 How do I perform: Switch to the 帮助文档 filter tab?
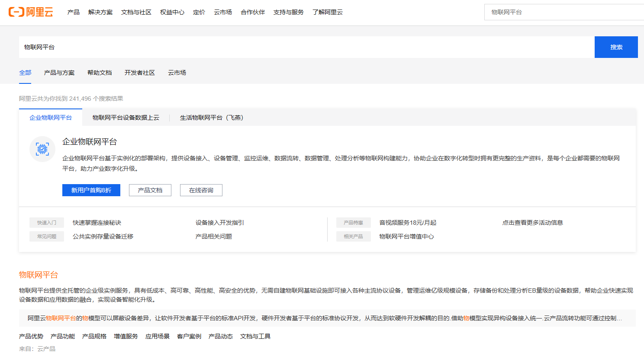pos(100,73)
